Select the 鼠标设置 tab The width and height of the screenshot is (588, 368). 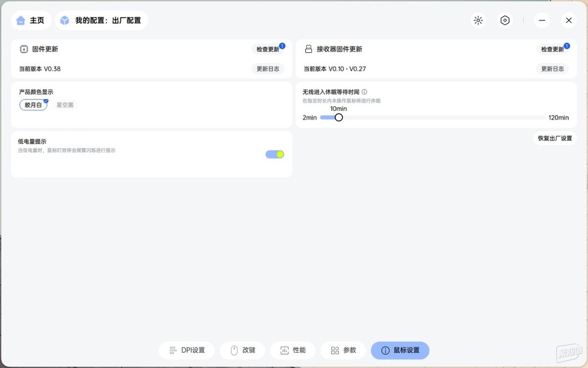[400, 350]
